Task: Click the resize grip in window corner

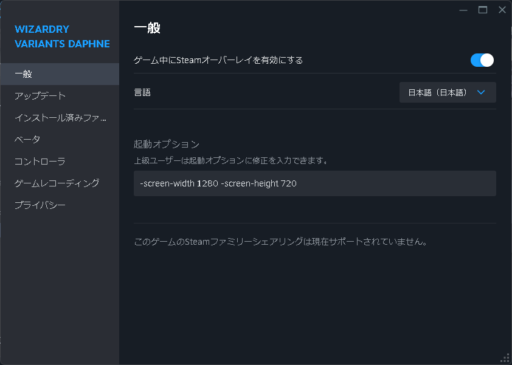Action: 505,358
